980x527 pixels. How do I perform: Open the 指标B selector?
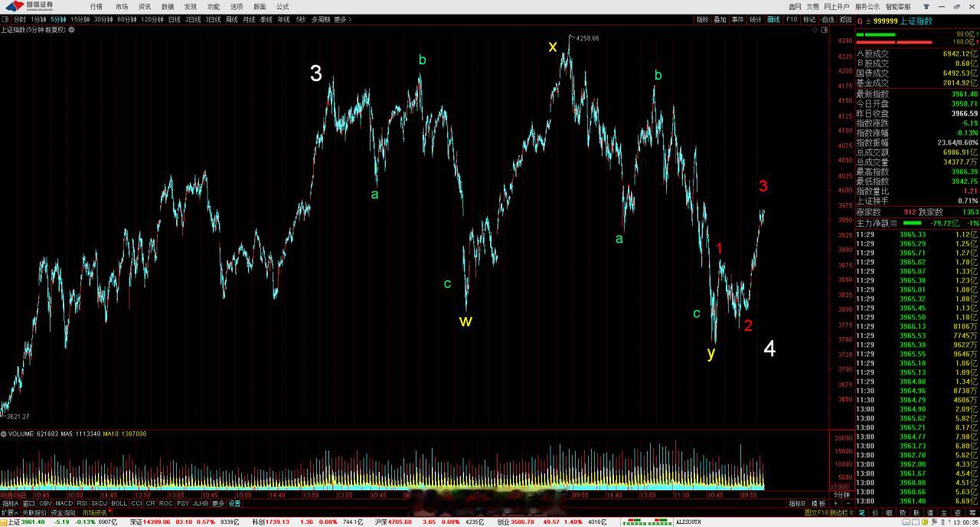click(798, 503)
